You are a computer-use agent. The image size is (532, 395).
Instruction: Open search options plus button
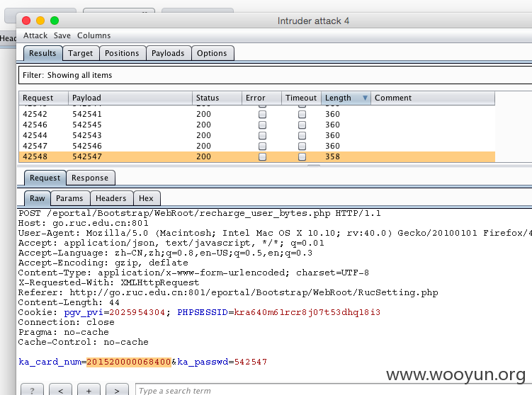coord(89,390)
